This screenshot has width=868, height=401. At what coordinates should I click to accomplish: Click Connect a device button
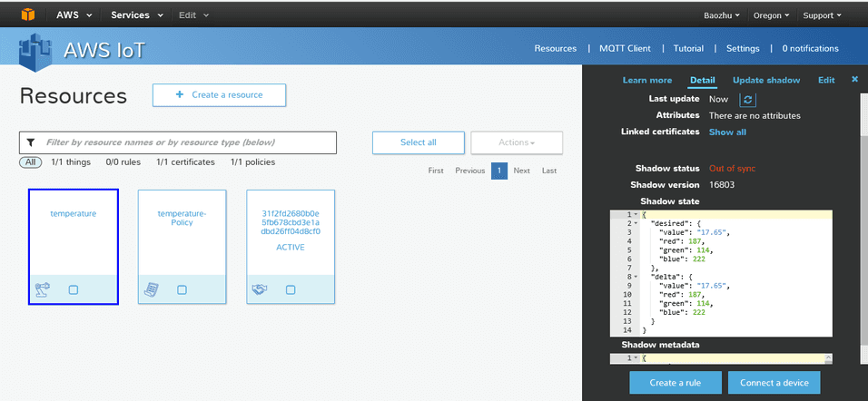774,382
